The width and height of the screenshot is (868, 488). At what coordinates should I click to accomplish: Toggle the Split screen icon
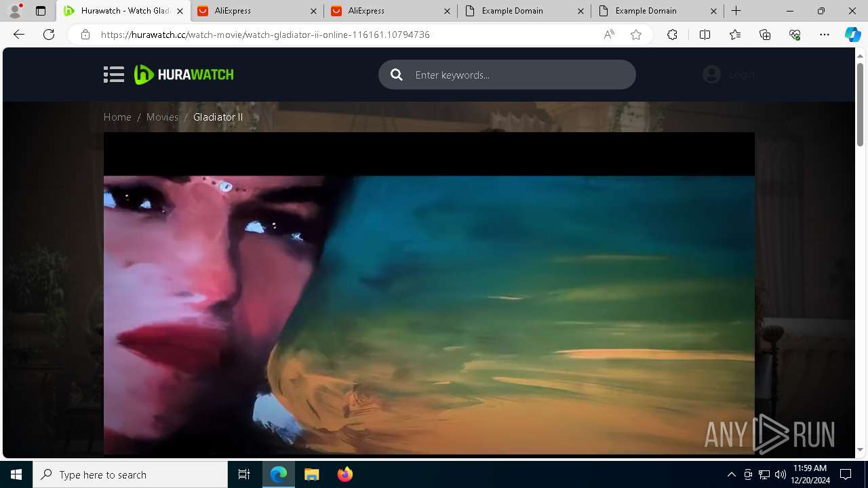705,35
